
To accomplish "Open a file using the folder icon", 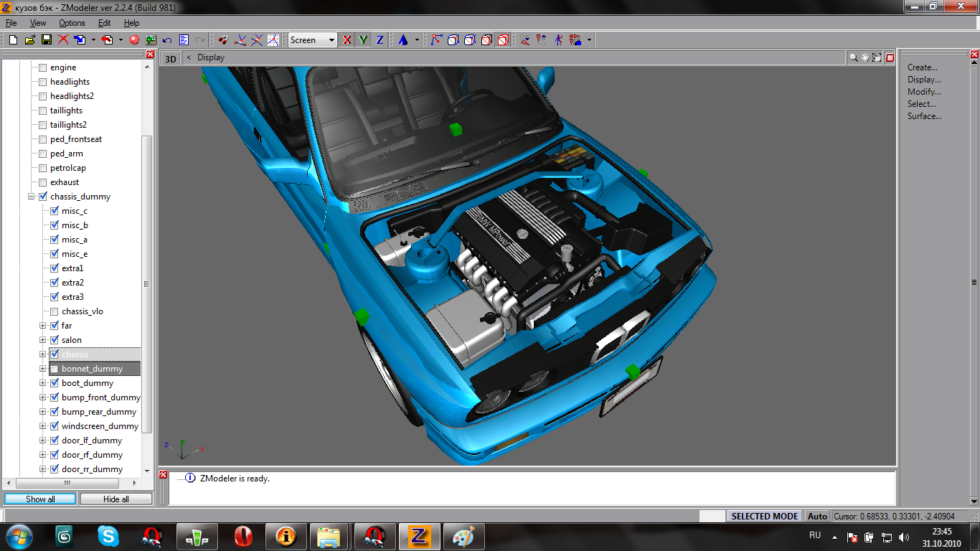I will point(29,40).
